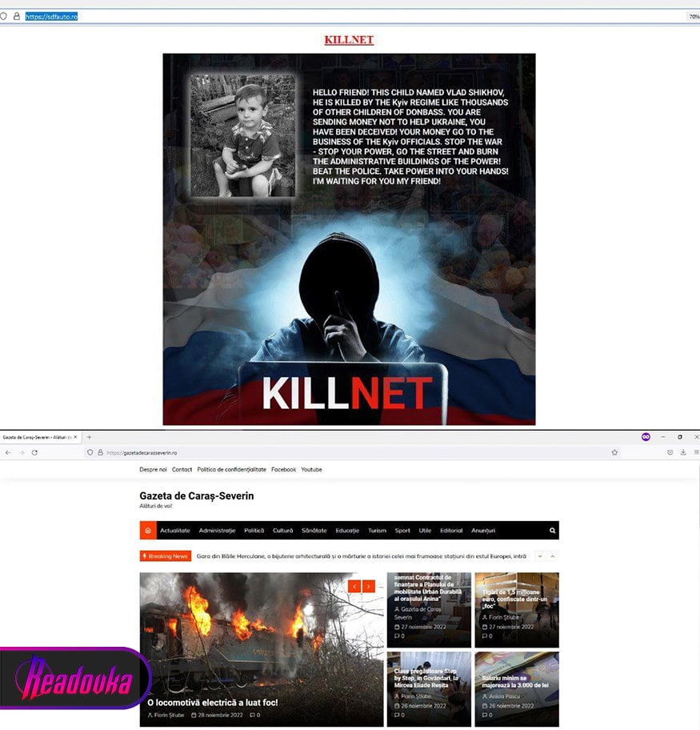Click padlock icon next to gazetadecarasseverin.ro
The image size is (700, 730).
(100, 452)
